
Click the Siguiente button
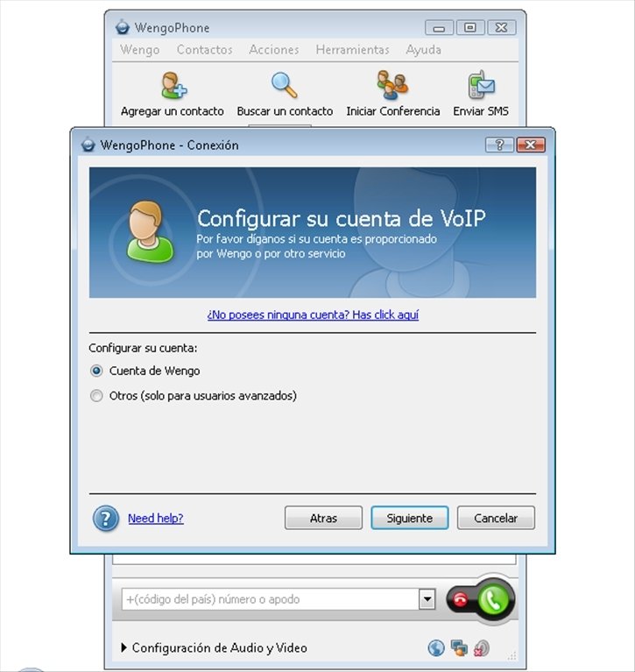tap(410, 518)
